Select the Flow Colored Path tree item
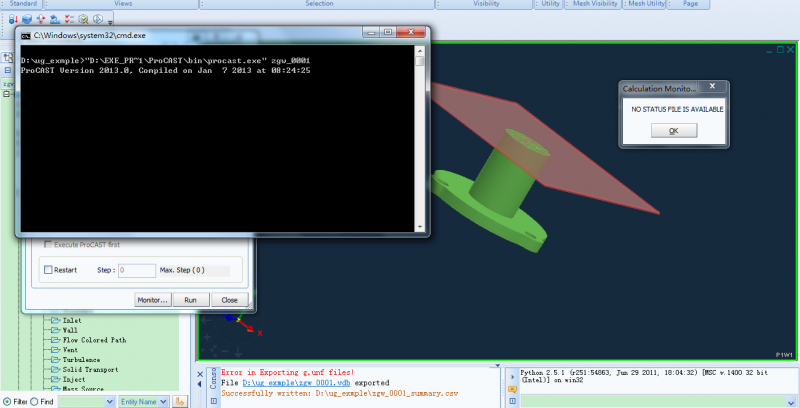Screen dimensions: 800x408 (x=94, y=340)
